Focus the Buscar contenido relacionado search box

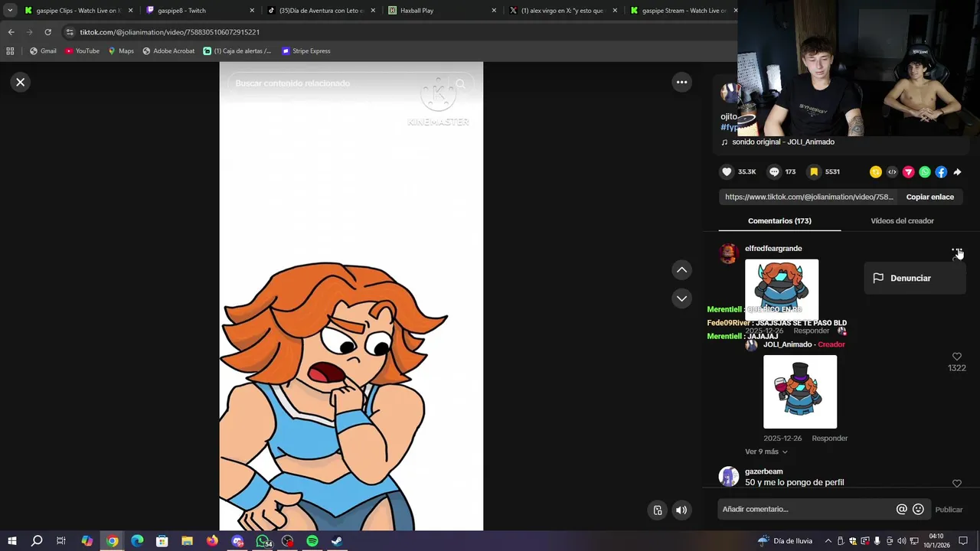tap(337, 83)
